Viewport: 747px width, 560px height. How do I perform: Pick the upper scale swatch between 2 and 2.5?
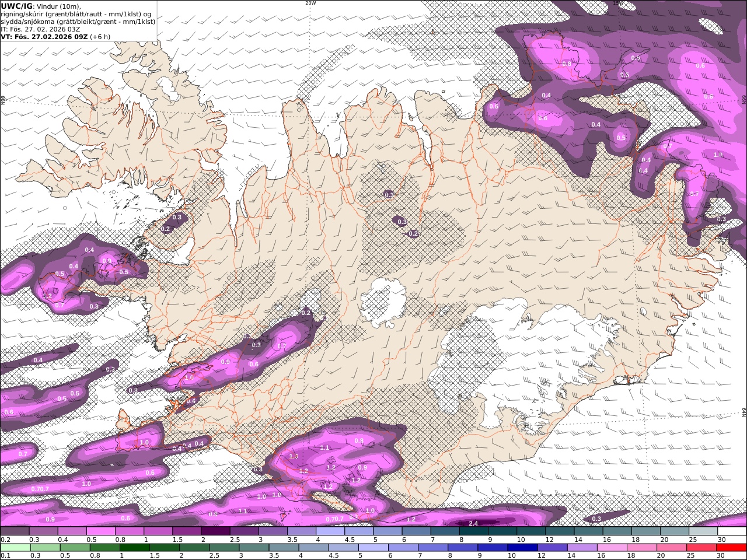pyautogui.click(x=215, y=531)
